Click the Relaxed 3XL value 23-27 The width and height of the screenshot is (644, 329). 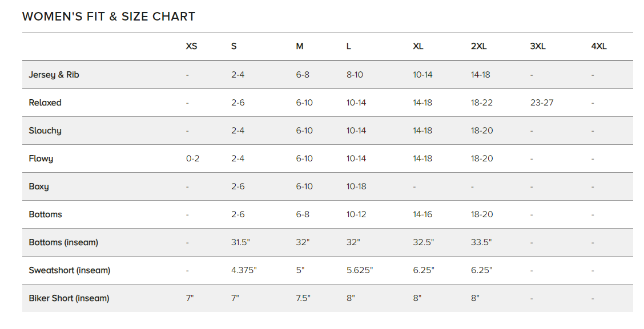tap(541, 103)
